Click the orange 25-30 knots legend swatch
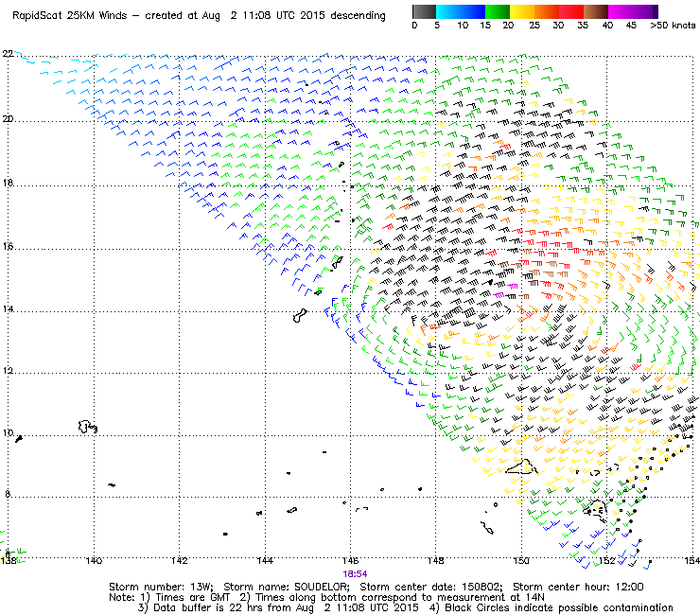Image resolution: width=700 pixels, height=615 pixels. [547, 11]
